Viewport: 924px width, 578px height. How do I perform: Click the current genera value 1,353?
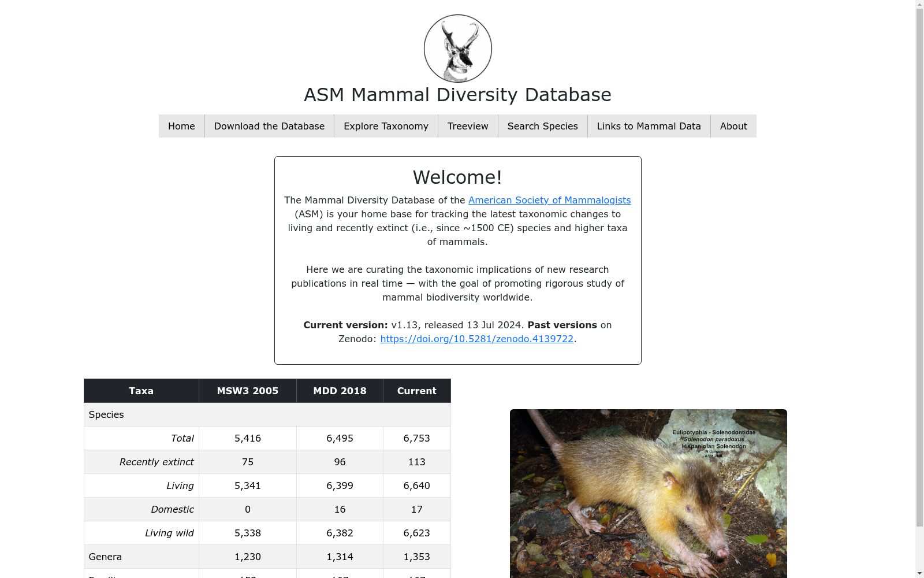point(417,557)
